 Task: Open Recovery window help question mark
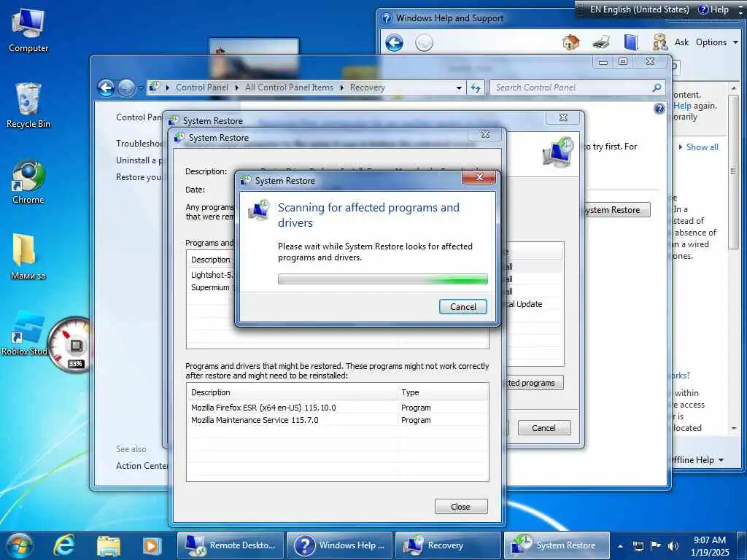pos(659,109)
